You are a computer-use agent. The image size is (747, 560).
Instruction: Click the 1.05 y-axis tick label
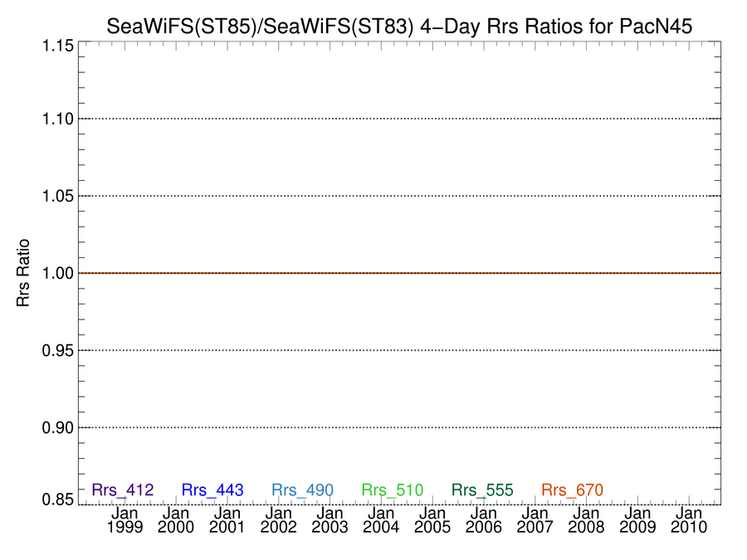click(x=58, y=196)
